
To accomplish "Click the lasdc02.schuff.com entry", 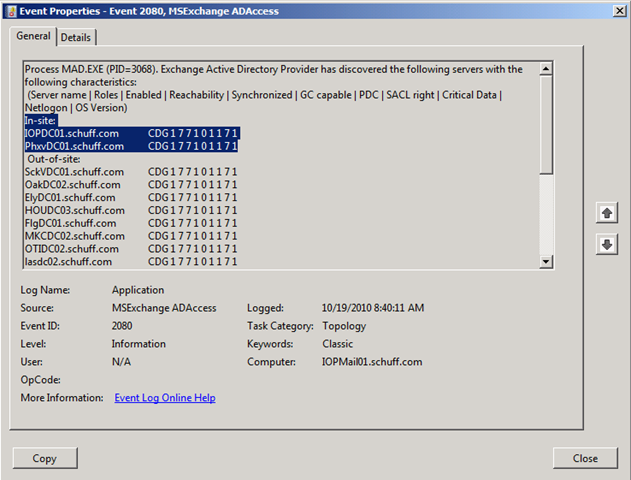I will [x=131, y=262].
